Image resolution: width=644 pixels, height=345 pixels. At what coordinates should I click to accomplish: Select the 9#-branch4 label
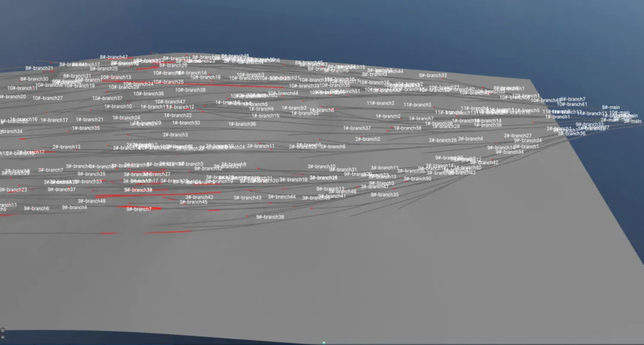(x=74, y=207)
